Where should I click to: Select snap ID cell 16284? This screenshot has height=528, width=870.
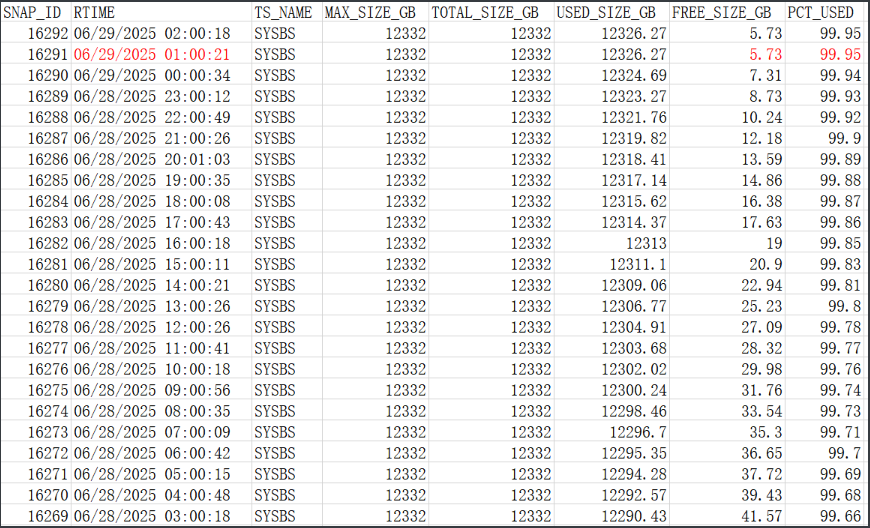tap(47, 201)
